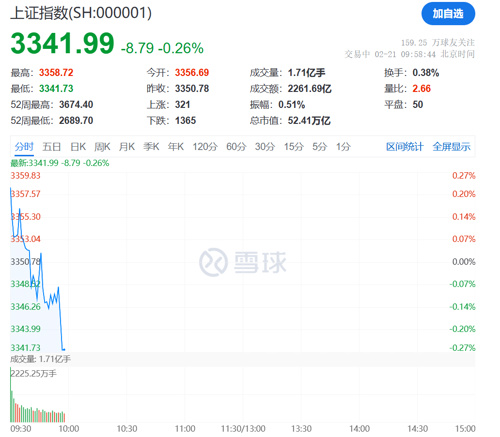Switch to 周K chart view
The image size is (500, 437).
[x=102, y=147]
